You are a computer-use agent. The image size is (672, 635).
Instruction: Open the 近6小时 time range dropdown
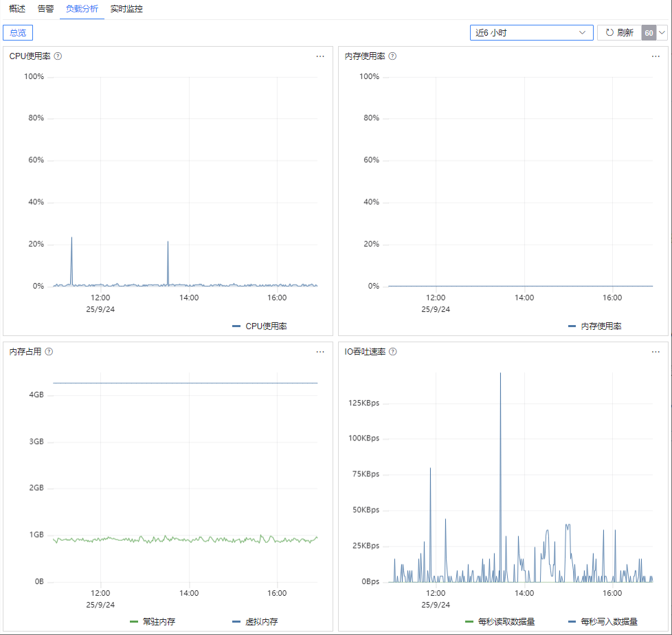531,32
